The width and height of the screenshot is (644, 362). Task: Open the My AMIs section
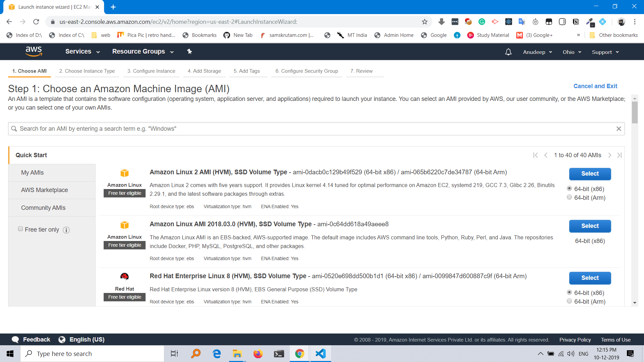[x=52, y=173]
